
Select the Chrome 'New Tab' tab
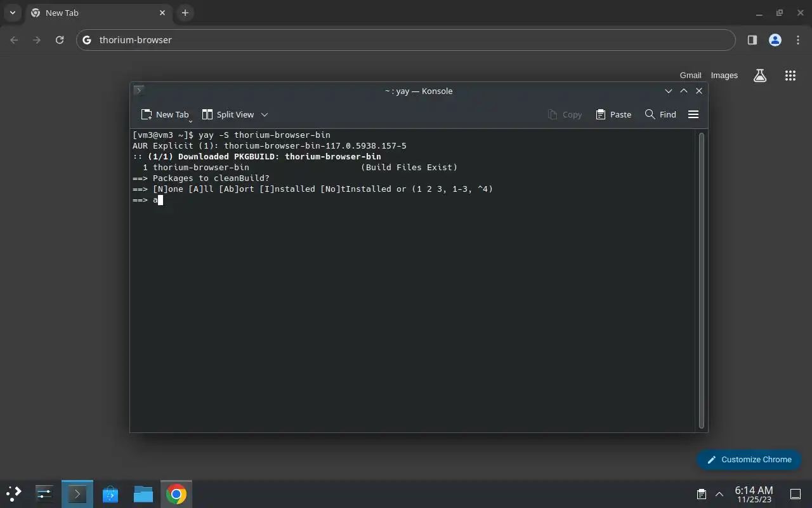click(x=98, y=13)
